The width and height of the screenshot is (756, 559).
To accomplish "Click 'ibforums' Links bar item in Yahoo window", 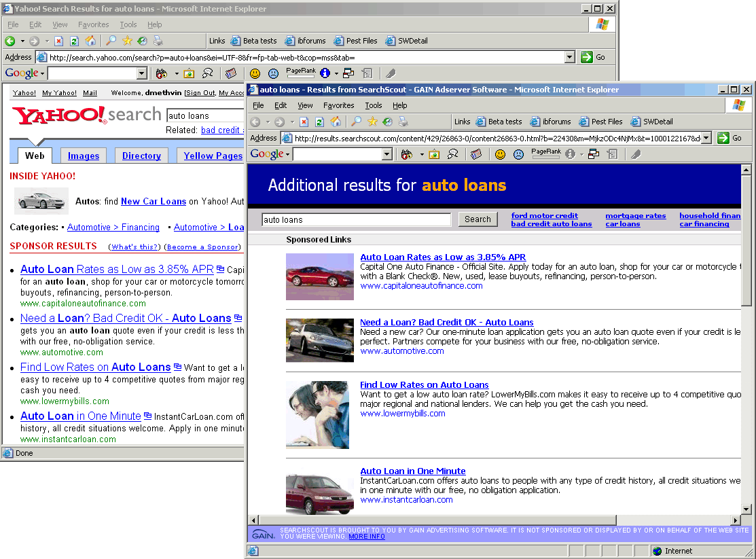I will tap(306, 41).
